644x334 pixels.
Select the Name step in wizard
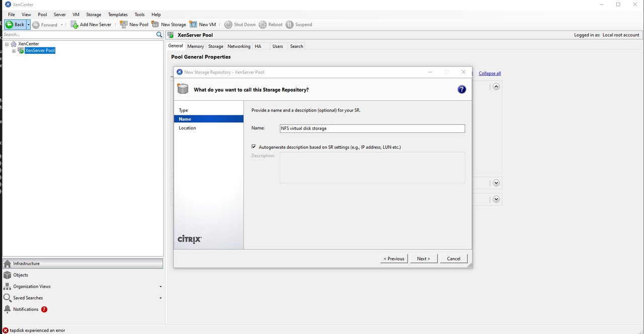209,119
